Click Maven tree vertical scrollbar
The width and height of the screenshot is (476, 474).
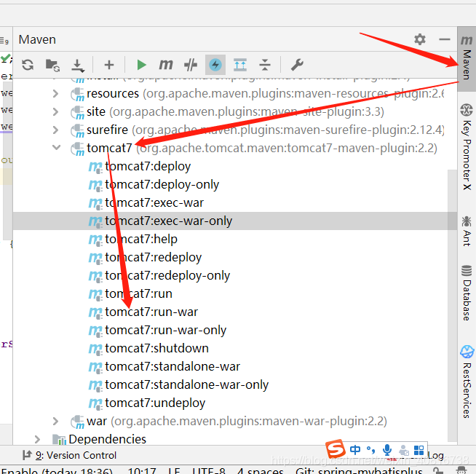point(452,305)
